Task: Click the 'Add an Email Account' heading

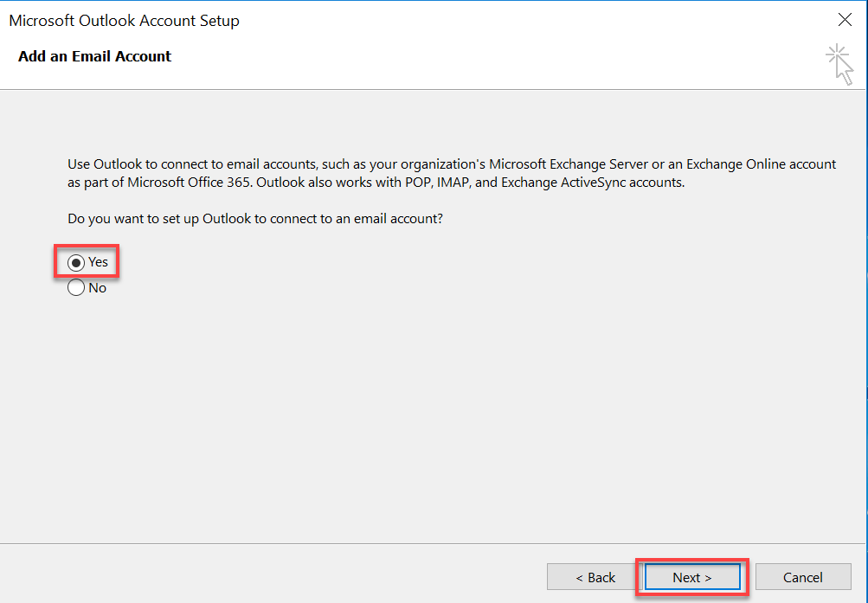Action: 94,56
